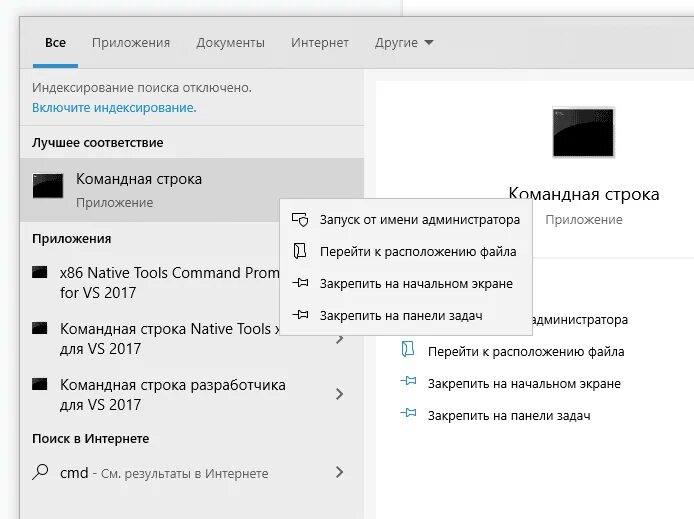Viewport: 694px width, 519px height.
Task: Click the Командная строка icon in best match
Action: pos(48,185)
